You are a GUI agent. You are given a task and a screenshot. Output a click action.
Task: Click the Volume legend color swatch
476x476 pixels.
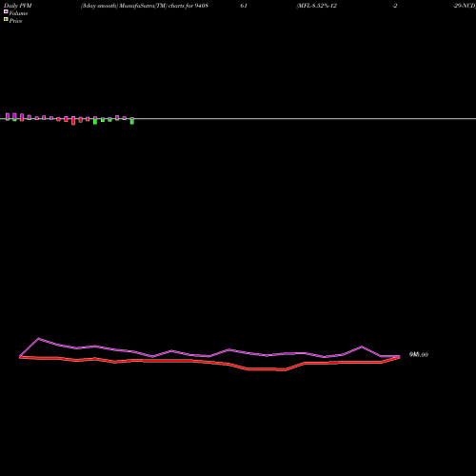tap(6, 11)
